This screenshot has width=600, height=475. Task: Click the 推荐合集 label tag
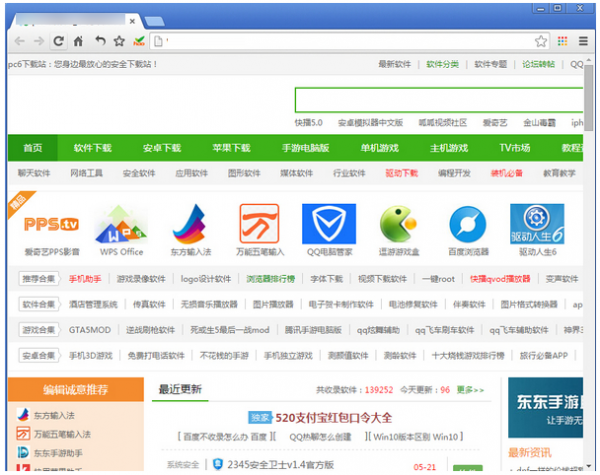pos(38,279)
